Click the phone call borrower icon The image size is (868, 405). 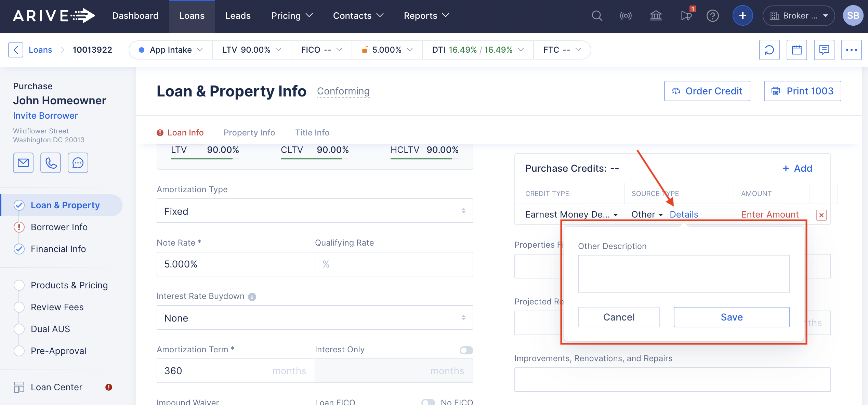51,163
